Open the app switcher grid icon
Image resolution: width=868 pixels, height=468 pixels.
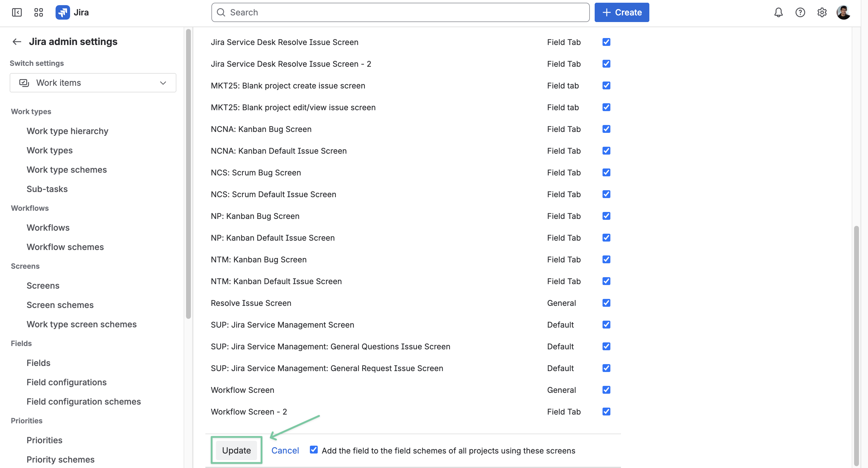tap(39, 12)
